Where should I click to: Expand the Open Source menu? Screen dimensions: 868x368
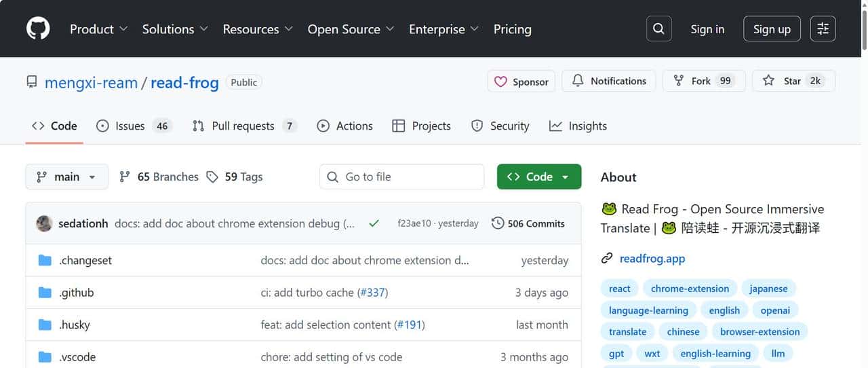(x=351, y=29)
